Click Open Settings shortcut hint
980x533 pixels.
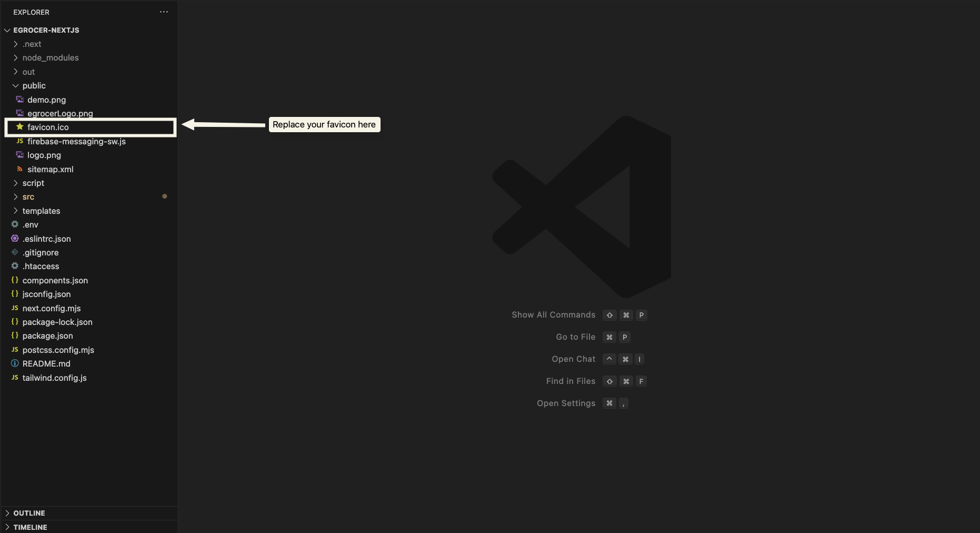pos(566,403)
